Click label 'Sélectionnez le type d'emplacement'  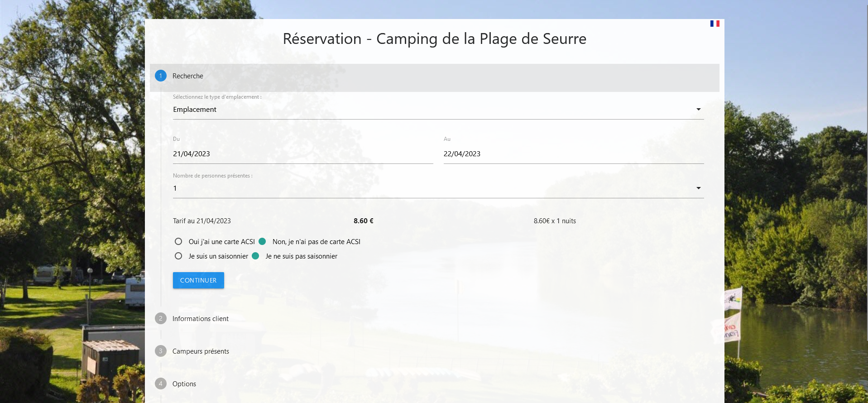click(217, 97)
